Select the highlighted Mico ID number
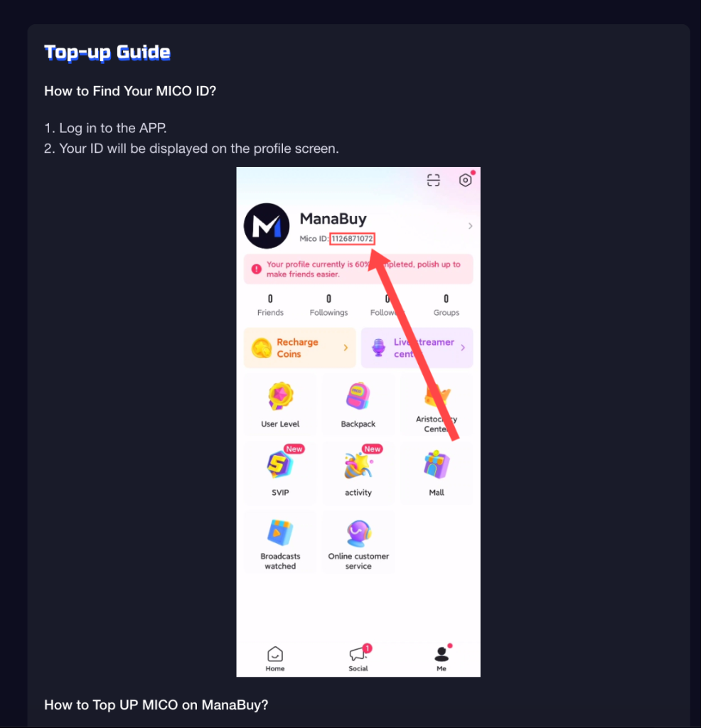 click(x=352, y=239)
